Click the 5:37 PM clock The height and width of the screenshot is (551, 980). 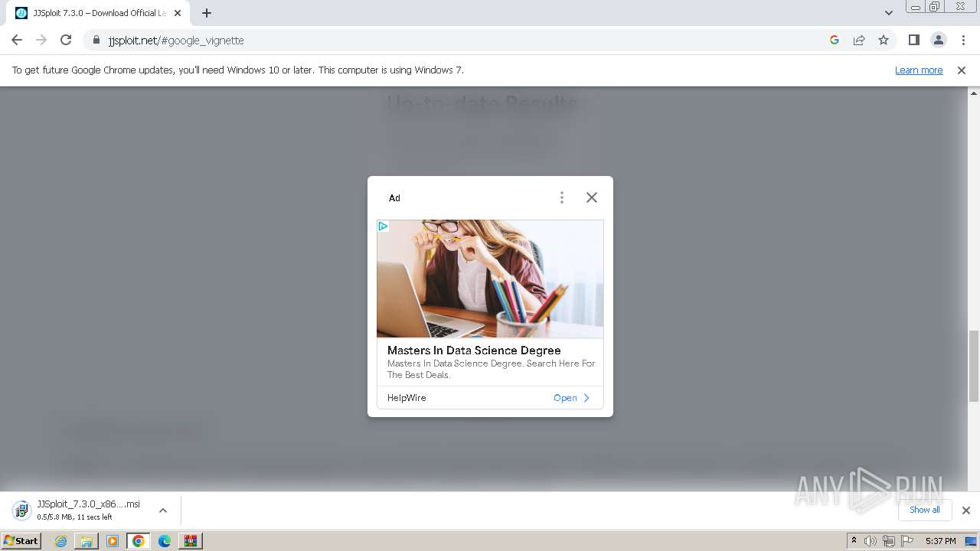940,541
